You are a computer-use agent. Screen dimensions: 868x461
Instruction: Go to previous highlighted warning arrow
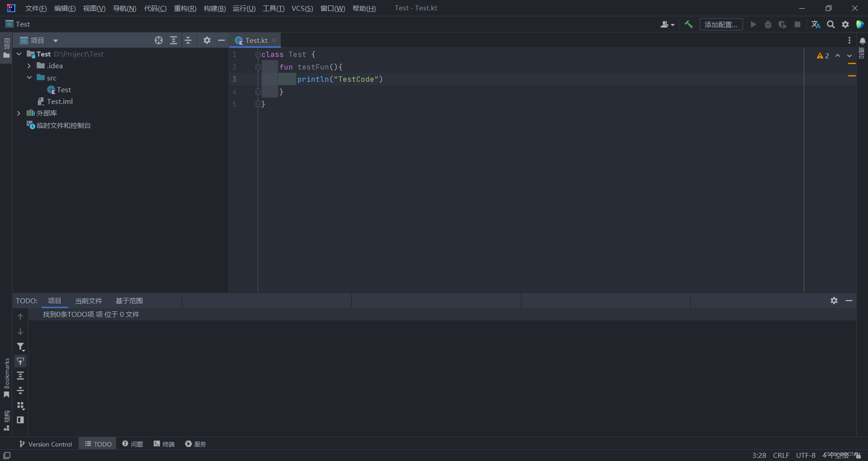point(838,56)
